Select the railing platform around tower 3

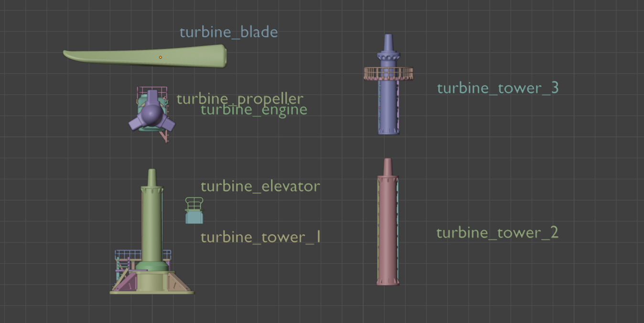point(388,74)
